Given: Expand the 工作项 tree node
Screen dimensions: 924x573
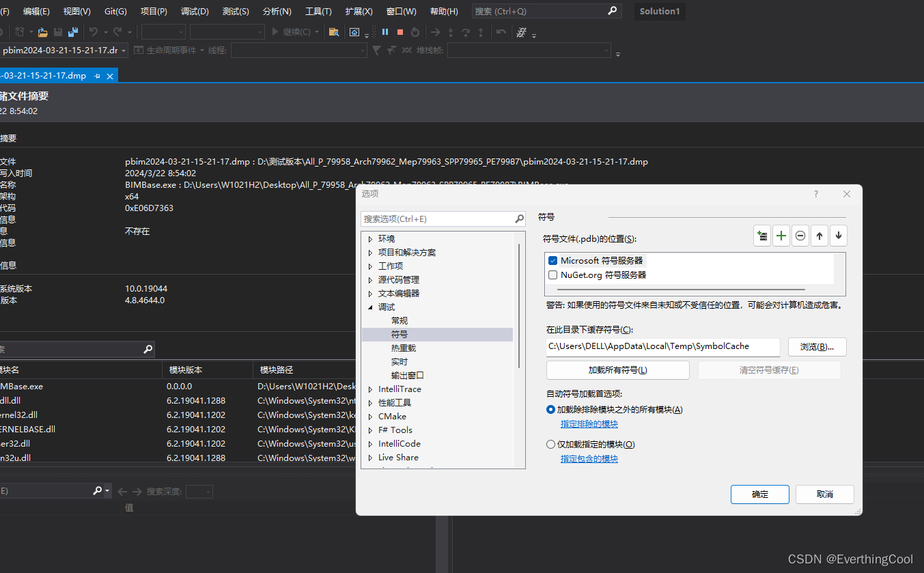Looking at the screenshot, I should (x=370, y=266).
